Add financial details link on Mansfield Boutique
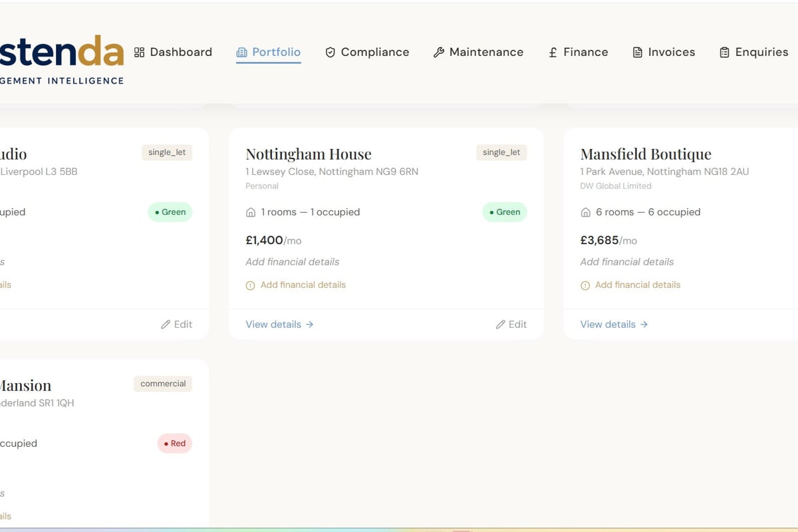 (x=630, y=285)
